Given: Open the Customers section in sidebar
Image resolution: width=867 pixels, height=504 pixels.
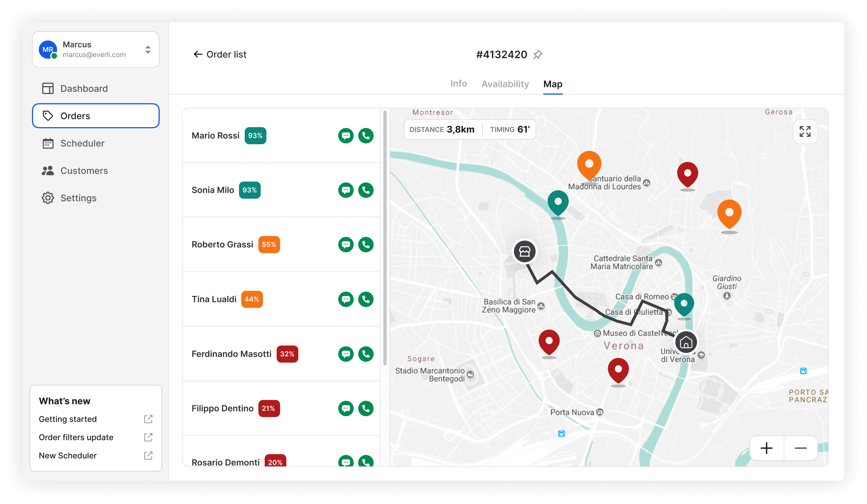Looking at the screenshot, I should pyautogui.click(x=84, y=170).
